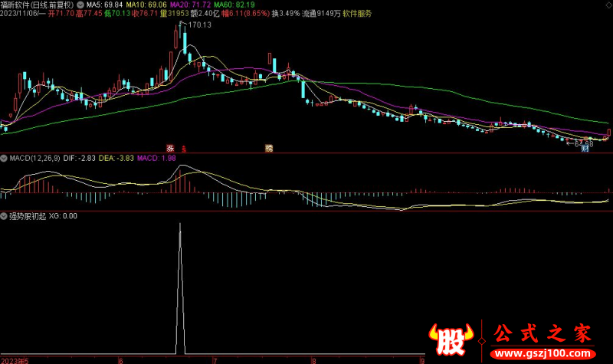Select the MACD(12,26,9) indicator name
This screenshot has height=364, width=613.
34,159
